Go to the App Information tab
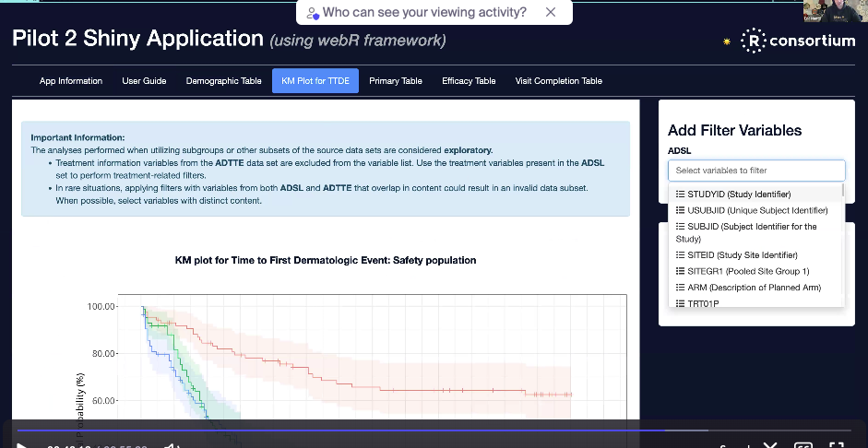 pyautogui.click(x=71, y=81)
